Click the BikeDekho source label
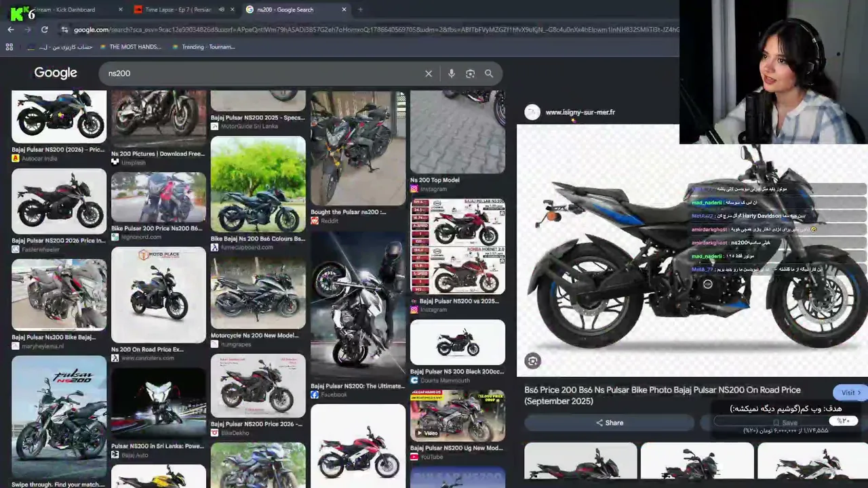868x488 pixels. 235,433
